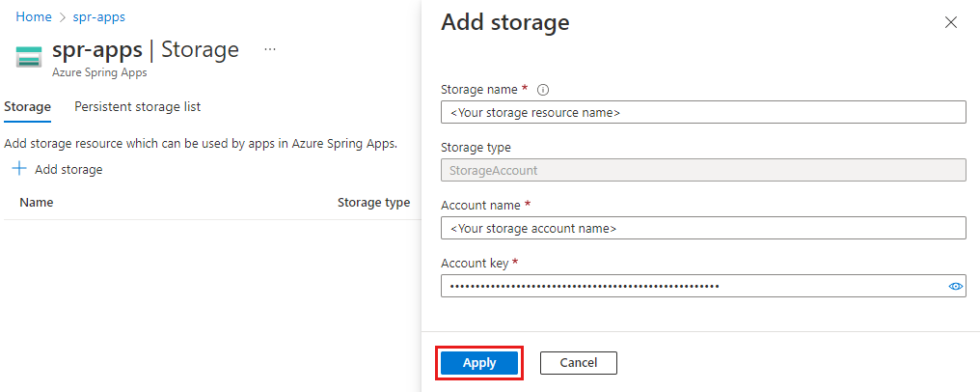Click the disabled Storage type field
980x392 pixels.
coord(703,170)
